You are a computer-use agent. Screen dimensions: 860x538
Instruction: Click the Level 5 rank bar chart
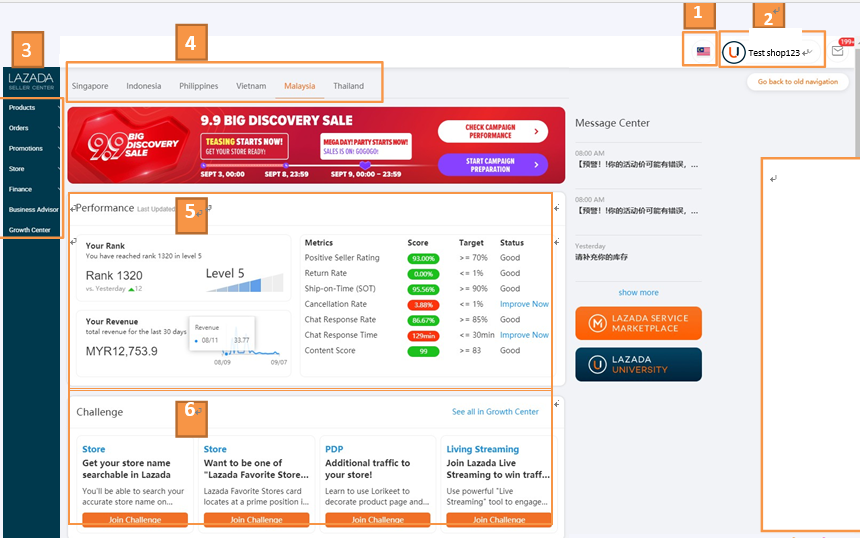[x=245, y=284]
